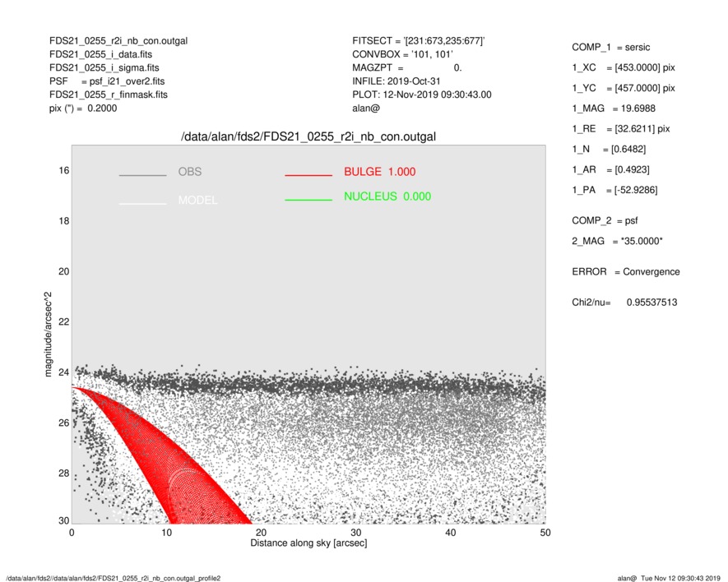728x582 pixels.
Task: Click the y-axis label magnitude/arcsec^2
Action: click(x=49, y=335)
